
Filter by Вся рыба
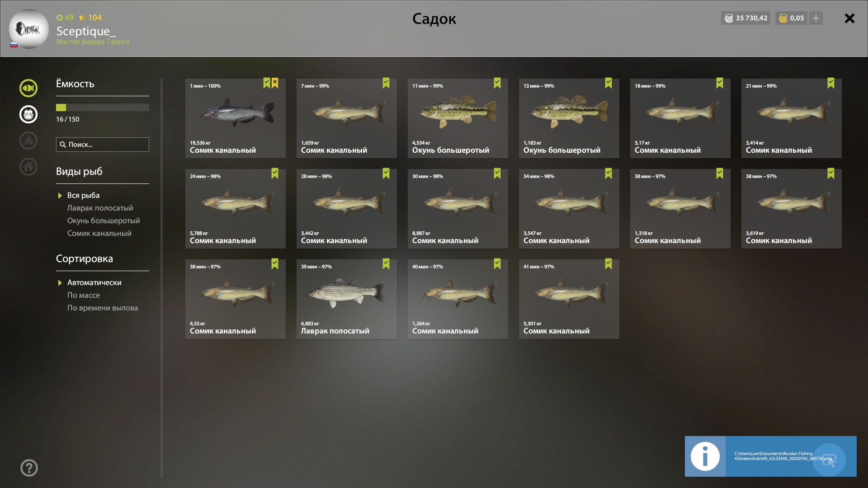click(x=84, y=195)
